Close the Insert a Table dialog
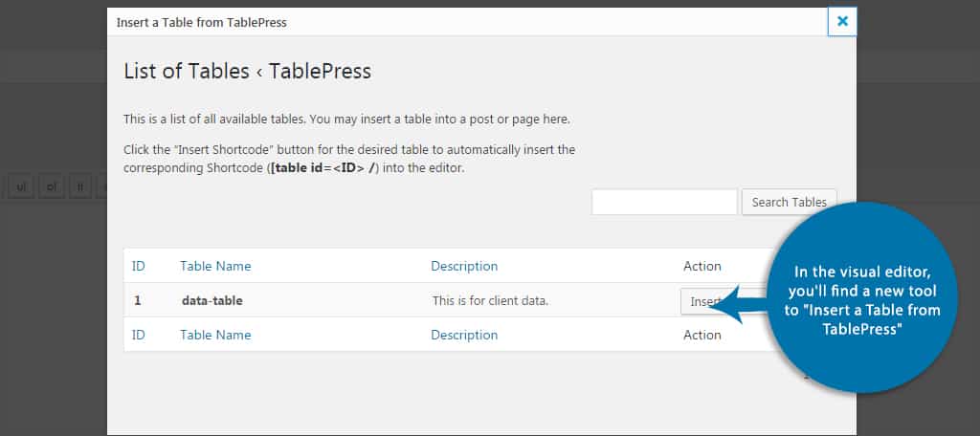Screen dimensions: 980x436 point(842,21)
